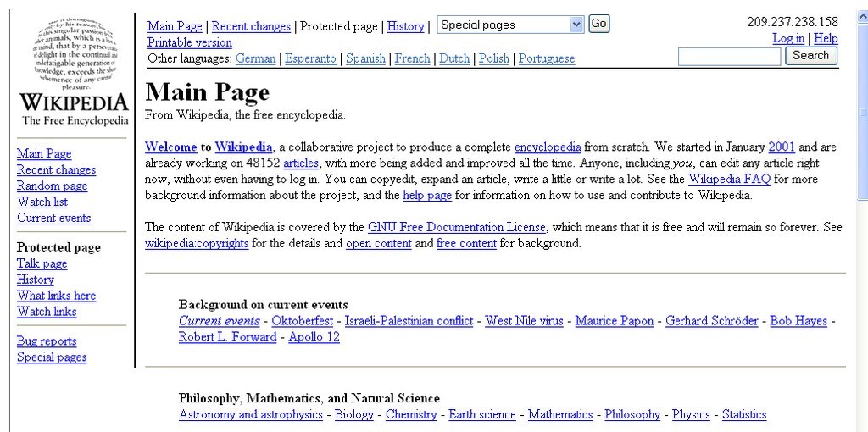
Task: Open History in top bar
Action: [x=405, y=26]
